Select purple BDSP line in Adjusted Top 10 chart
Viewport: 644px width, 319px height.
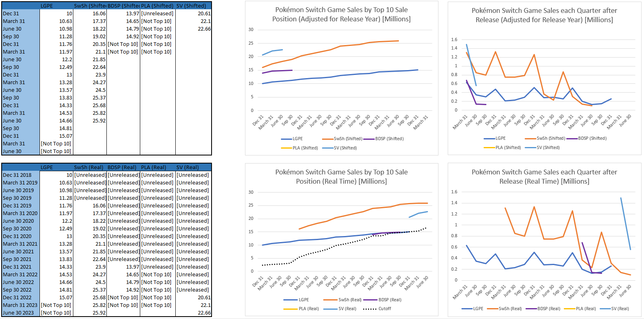277,71
